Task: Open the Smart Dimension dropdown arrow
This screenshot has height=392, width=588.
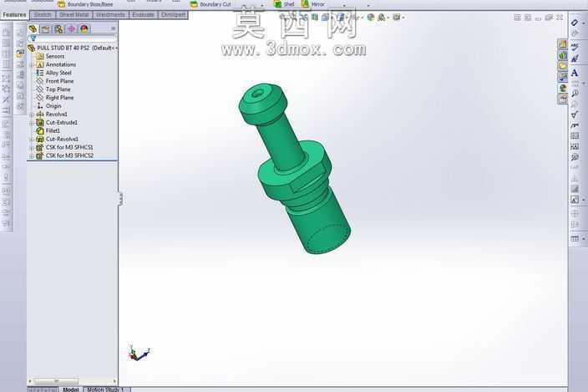Action: tap(584, 23)
